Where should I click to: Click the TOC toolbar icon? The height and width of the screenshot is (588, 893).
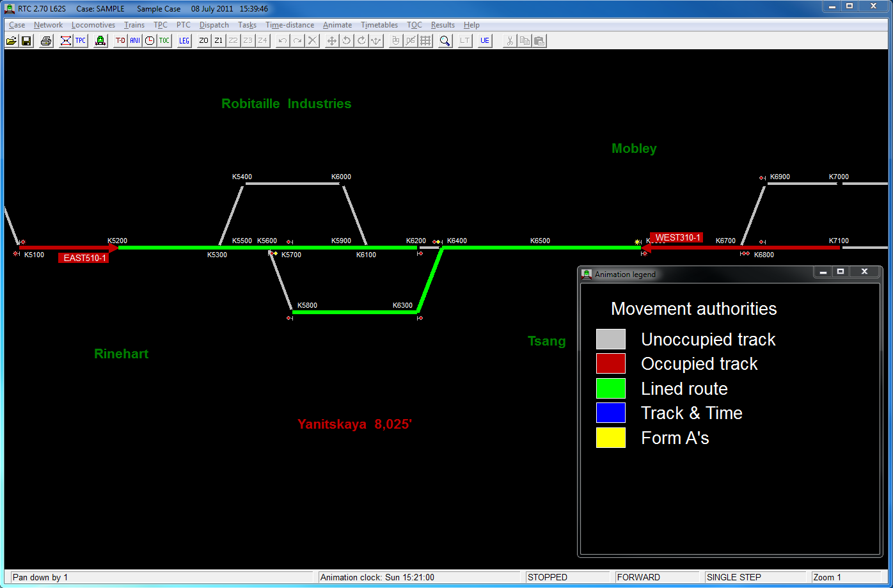[164, 41]
